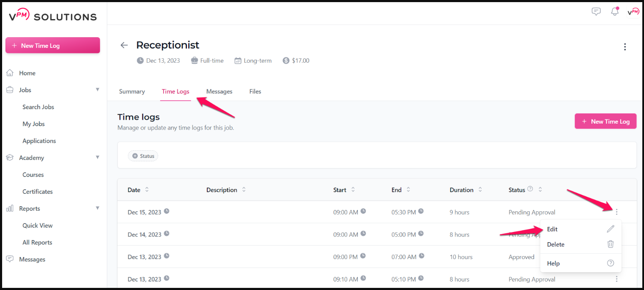Screen dimensions: 644x290
Task: Click the Messages speech bubble icon in sidebar
Action: click(x=10, y=259)
